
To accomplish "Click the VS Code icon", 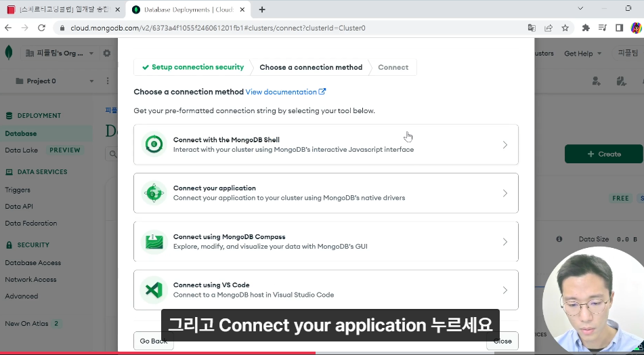I will pyautogui.click(x=154, y=290).
